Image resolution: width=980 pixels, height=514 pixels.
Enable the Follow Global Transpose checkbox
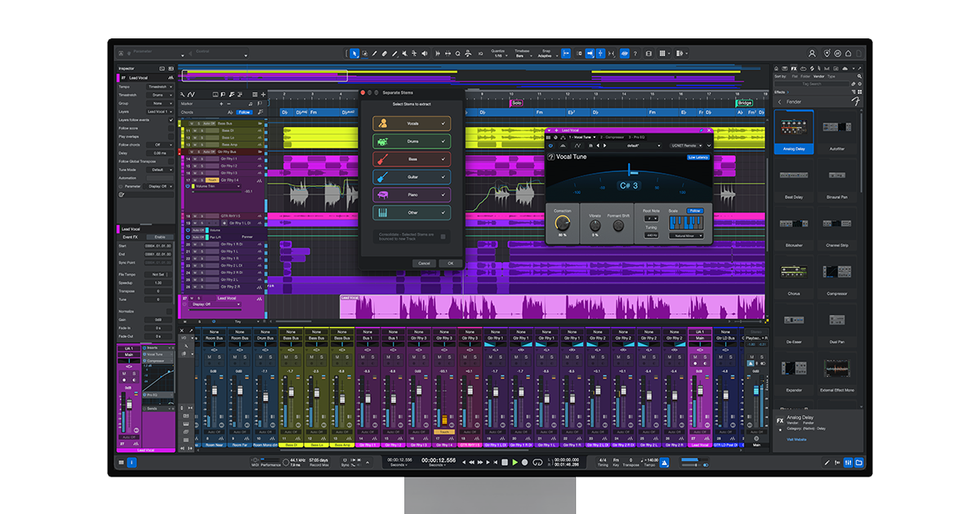click(171, 162)
